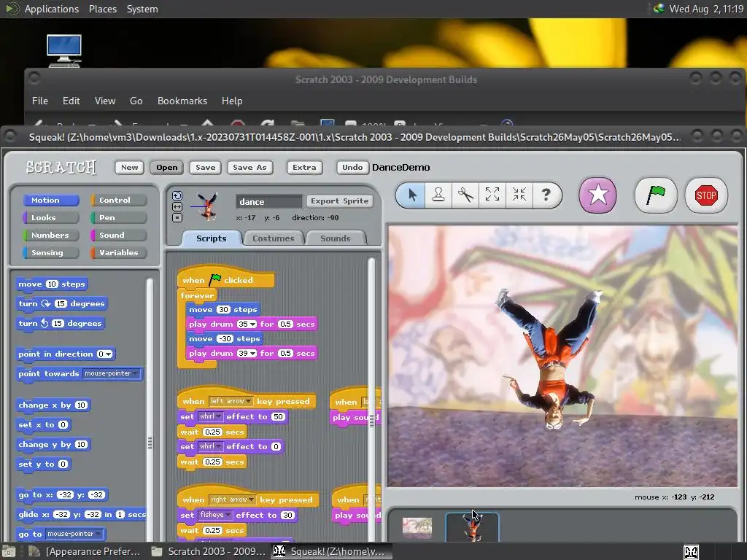Set the sprite to left-right flip style
Screen dimensions: 747x560
[177, 206]
